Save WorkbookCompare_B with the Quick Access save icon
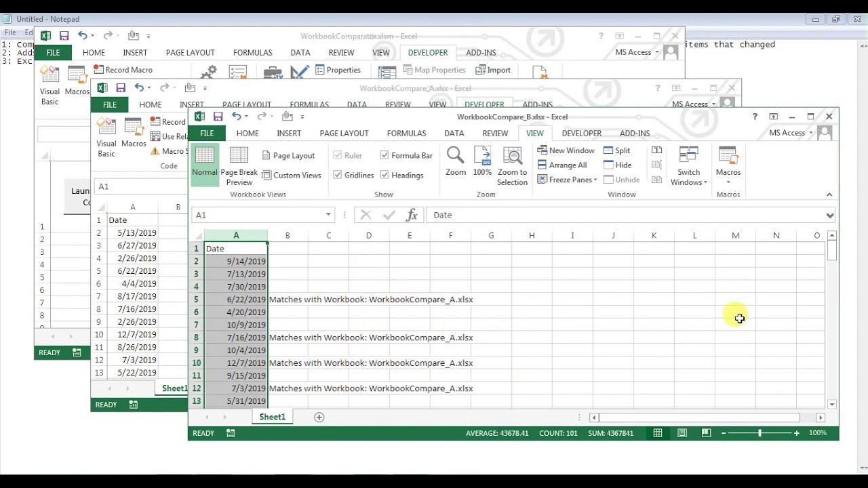868x488 pixels. click(x=218, y=117)
